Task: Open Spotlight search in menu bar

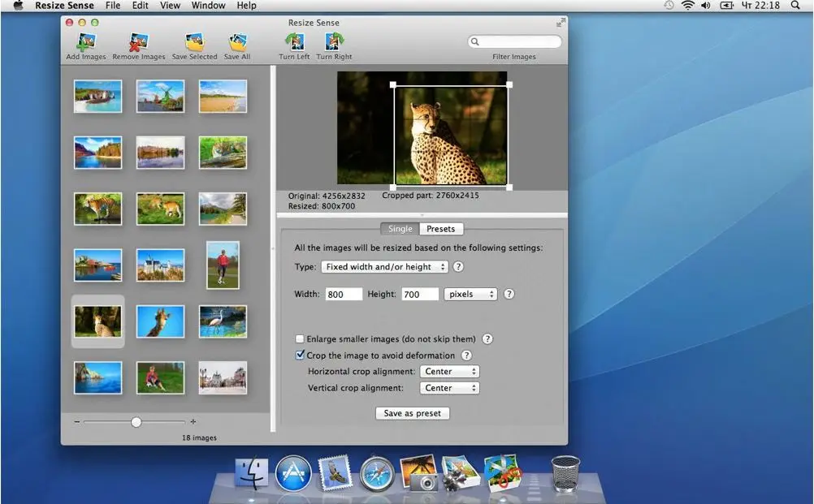Action: [795, 5]
